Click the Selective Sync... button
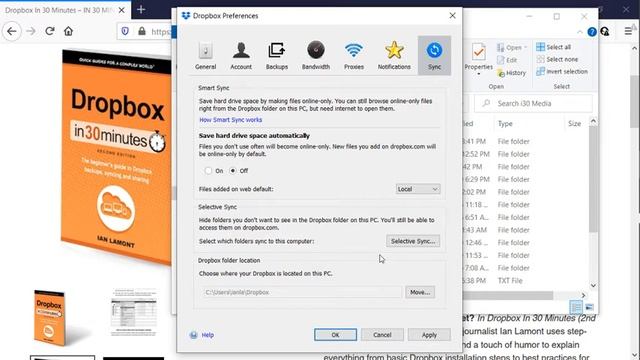 [413, 241]
